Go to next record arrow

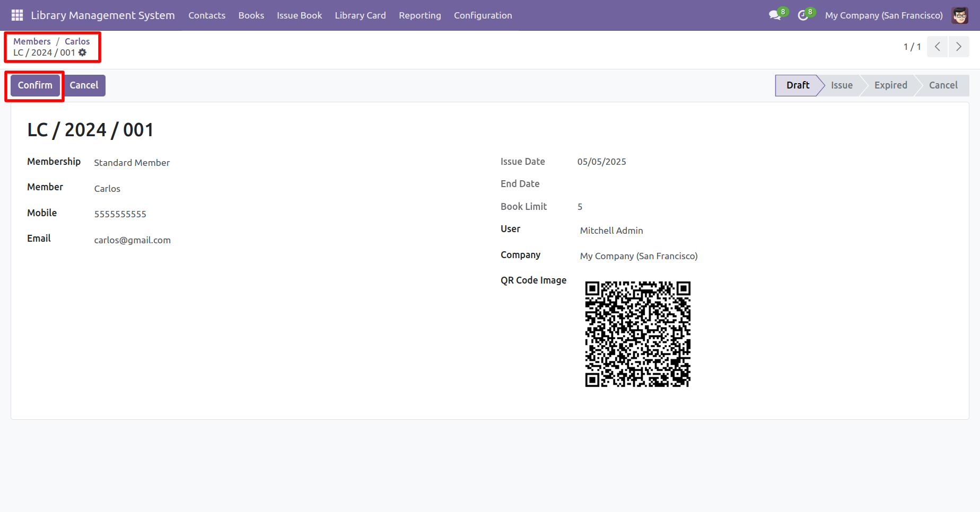pos(959,47)
